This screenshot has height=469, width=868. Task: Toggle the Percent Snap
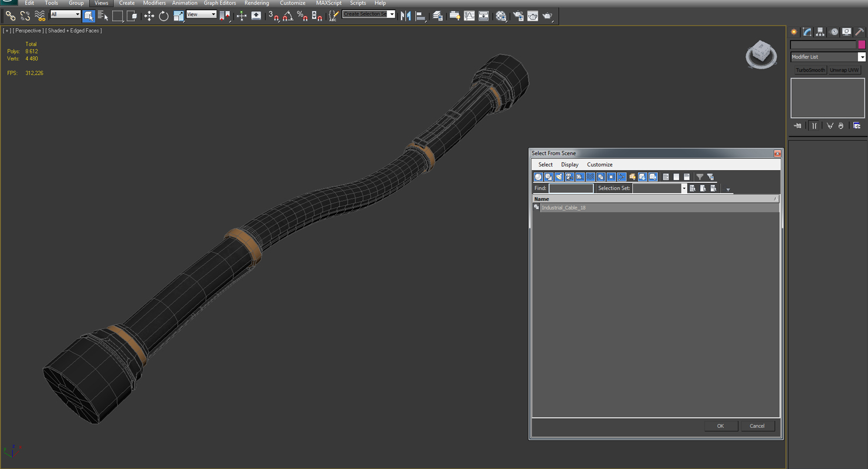click(x=303, y=16)
